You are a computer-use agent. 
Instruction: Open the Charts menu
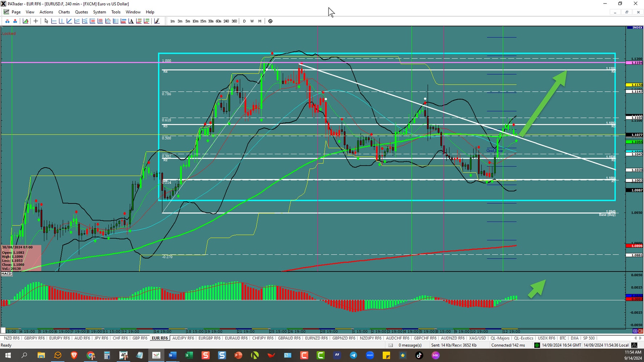pos(64,12)
